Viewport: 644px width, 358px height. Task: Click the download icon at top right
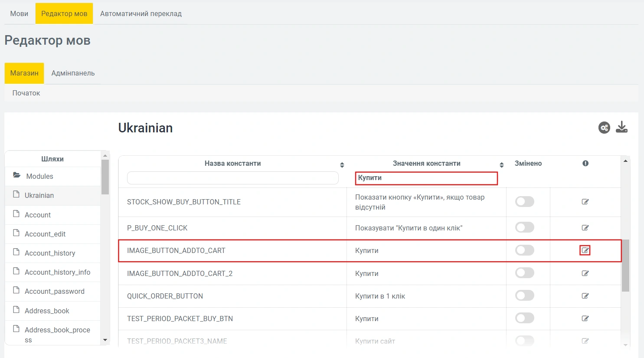click(x=621, y=127)
